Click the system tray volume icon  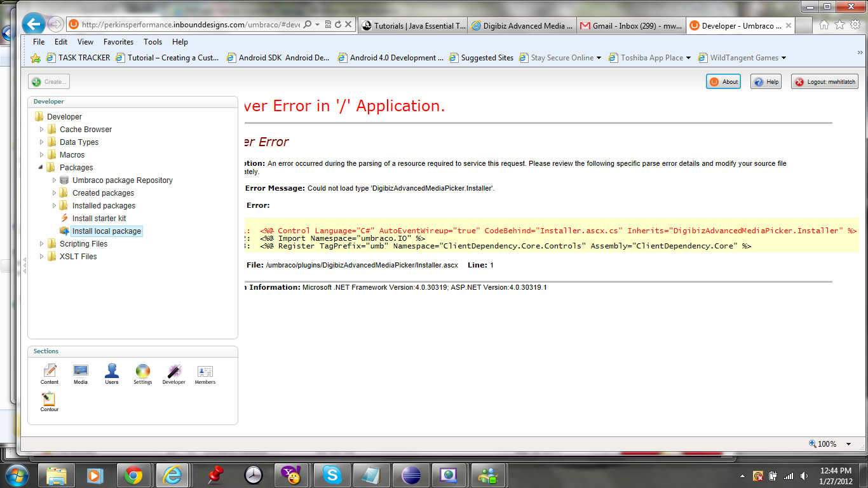[804, 475]
